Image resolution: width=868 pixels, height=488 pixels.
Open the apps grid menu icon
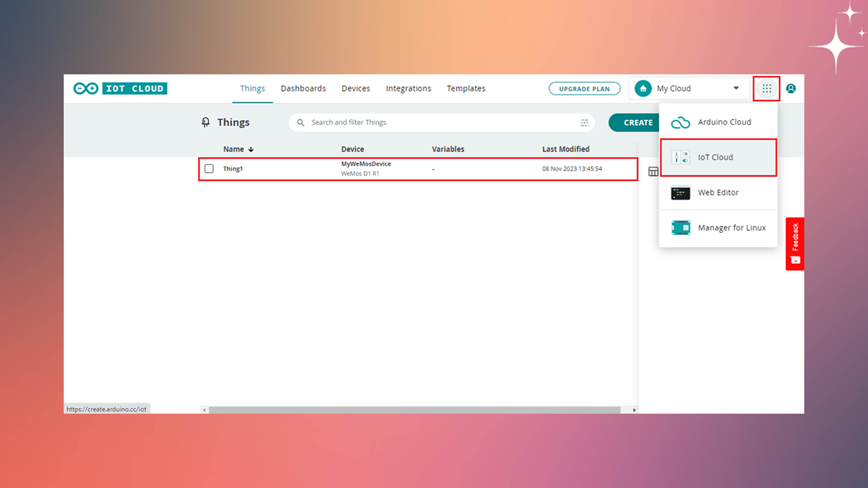pyautogui.click(x=766, y=88)
